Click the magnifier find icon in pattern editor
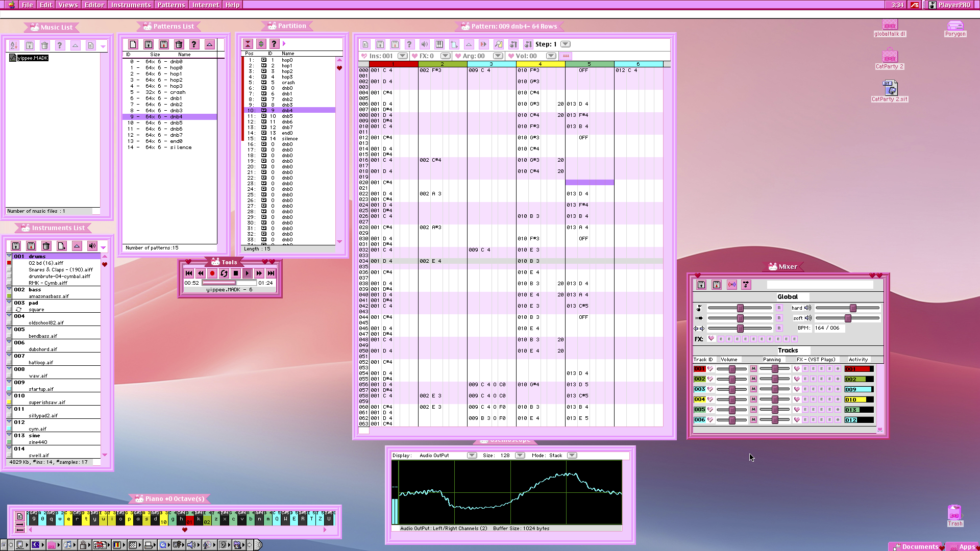 (x=498, y=44)
